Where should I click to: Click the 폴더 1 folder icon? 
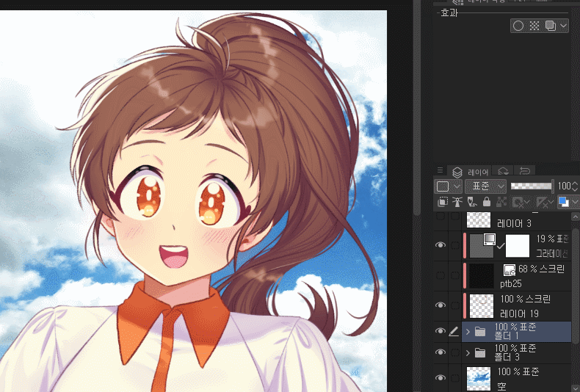tap(480, 331)
